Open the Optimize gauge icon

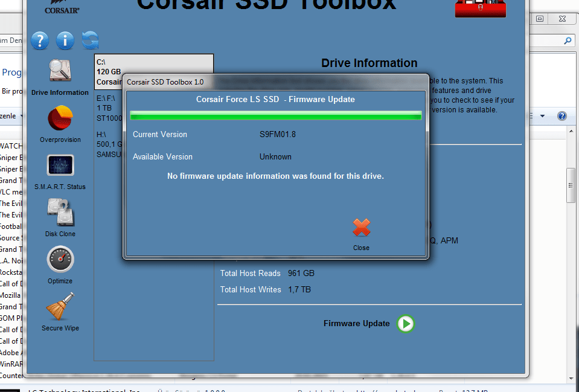60,259
